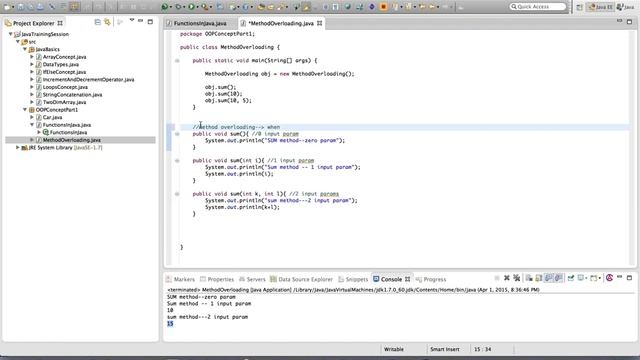640x360 pixels.
Task: Click 'Writable' in status bar
Action: 393,349
